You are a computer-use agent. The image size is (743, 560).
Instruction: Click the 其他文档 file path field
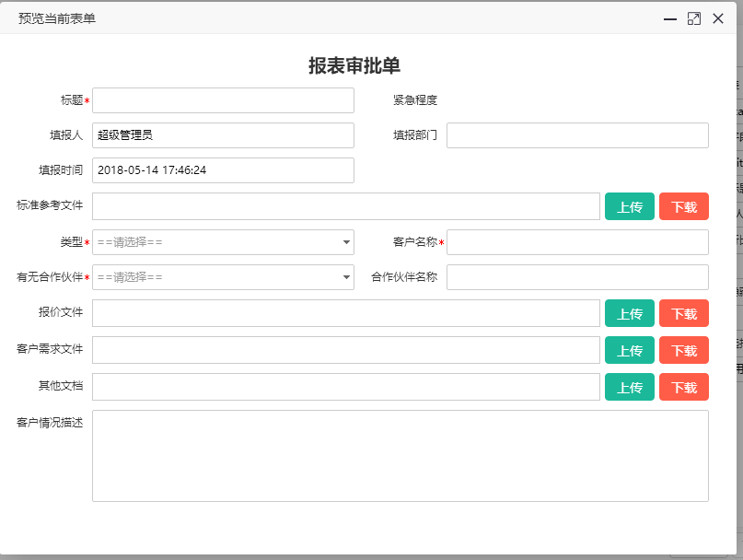tap(346, 387)
